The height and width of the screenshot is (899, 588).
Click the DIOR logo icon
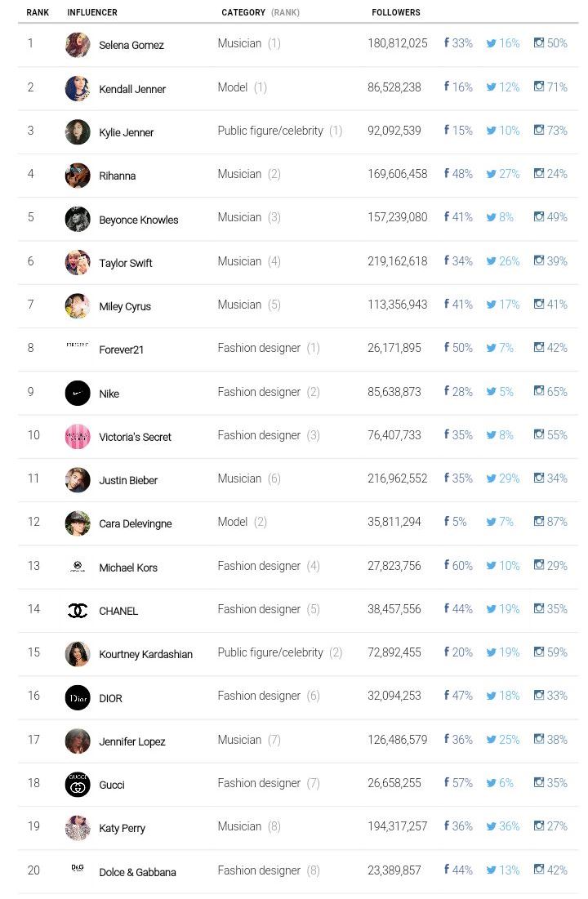[78, 698]
